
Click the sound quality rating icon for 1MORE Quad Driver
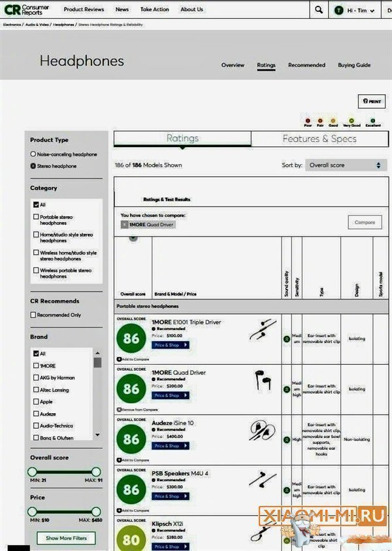tap(287, 390)
